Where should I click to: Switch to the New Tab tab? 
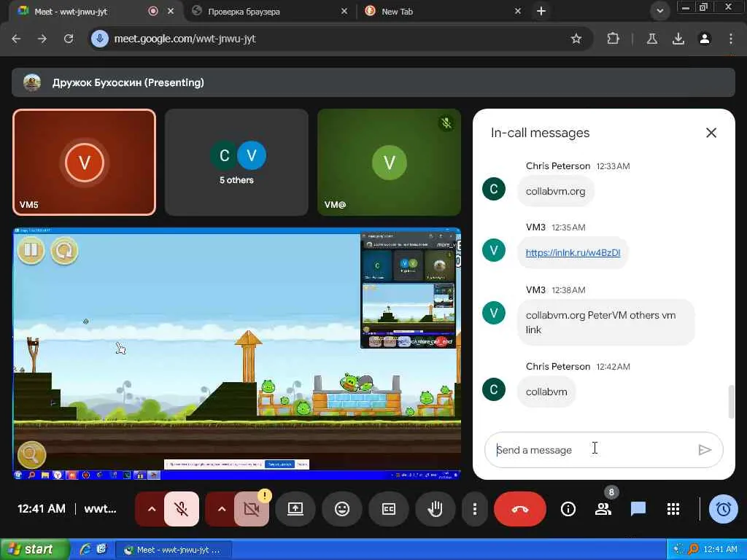tap(441, 12)
